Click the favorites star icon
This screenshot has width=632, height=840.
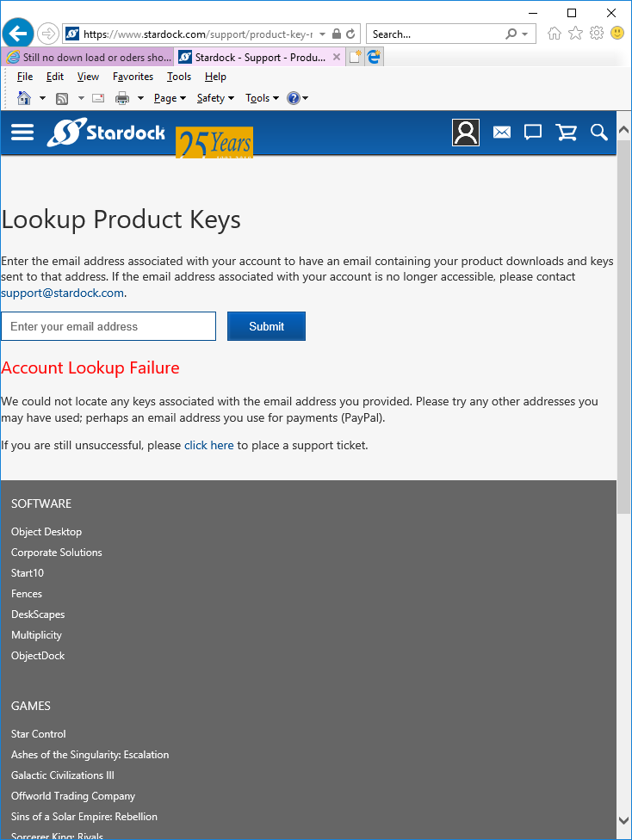point(575,34)
